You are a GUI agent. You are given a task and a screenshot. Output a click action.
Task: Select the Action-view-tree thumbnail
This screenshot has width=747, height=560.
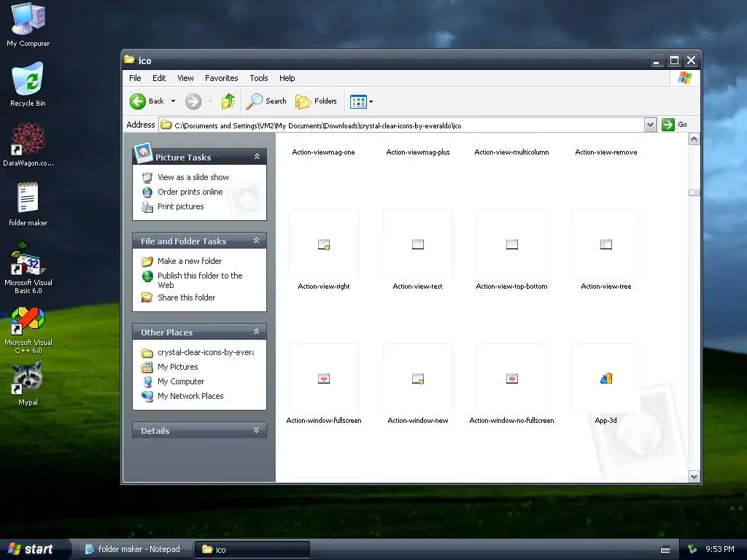click(x=606, y=244)
